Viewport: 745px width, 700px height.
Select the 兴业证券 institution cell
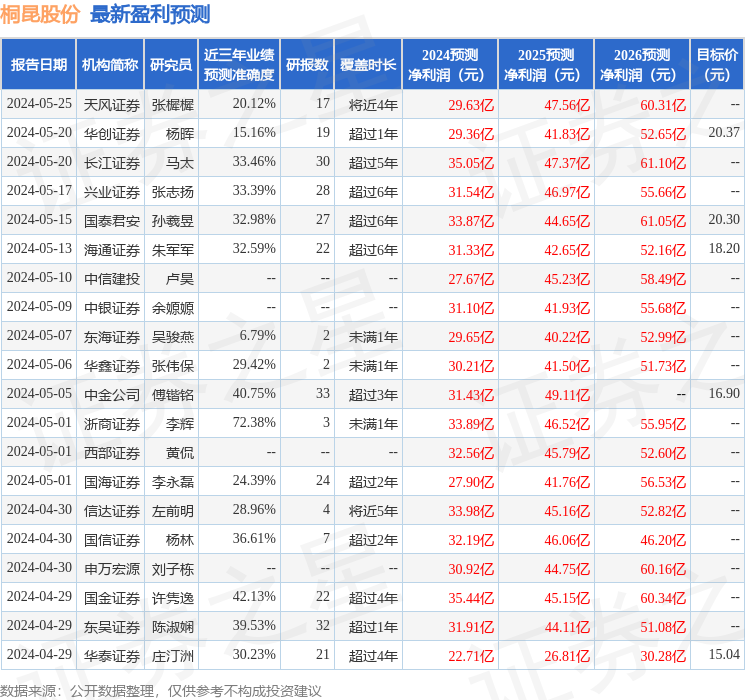pos(112,192)
